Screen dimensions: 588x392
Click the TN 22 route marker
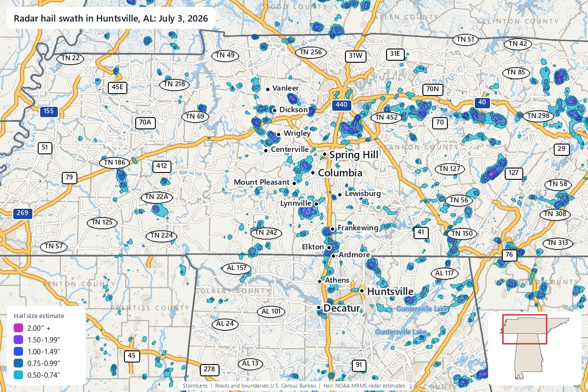click(71, 58)
